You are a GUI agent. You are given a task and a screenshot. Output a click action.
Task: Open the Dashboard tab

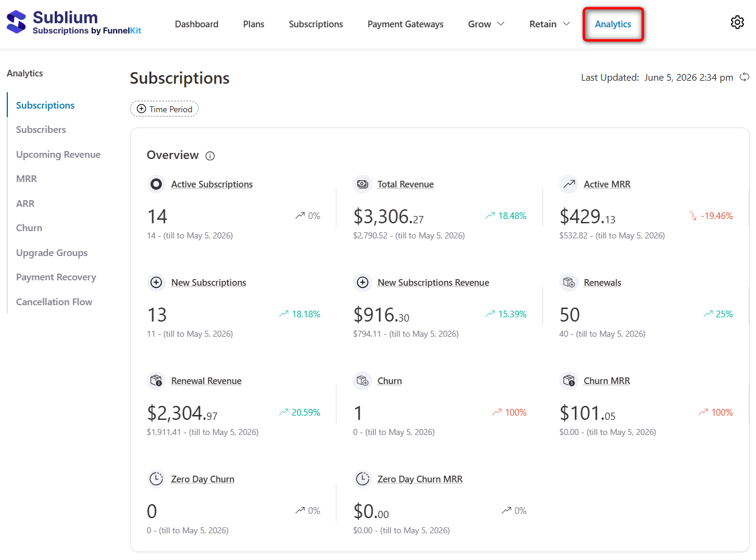[197, 24]
